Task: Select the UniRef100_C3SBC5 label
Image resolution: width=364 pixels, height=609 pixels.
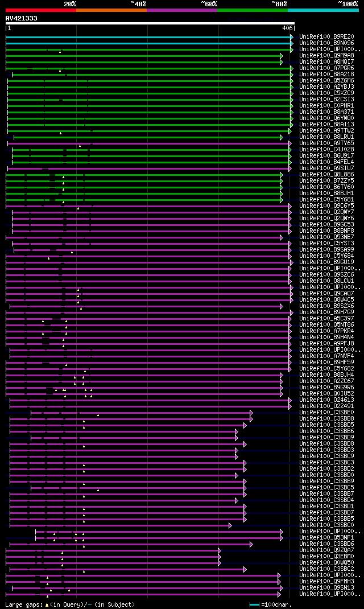Action: click(326, 488)
